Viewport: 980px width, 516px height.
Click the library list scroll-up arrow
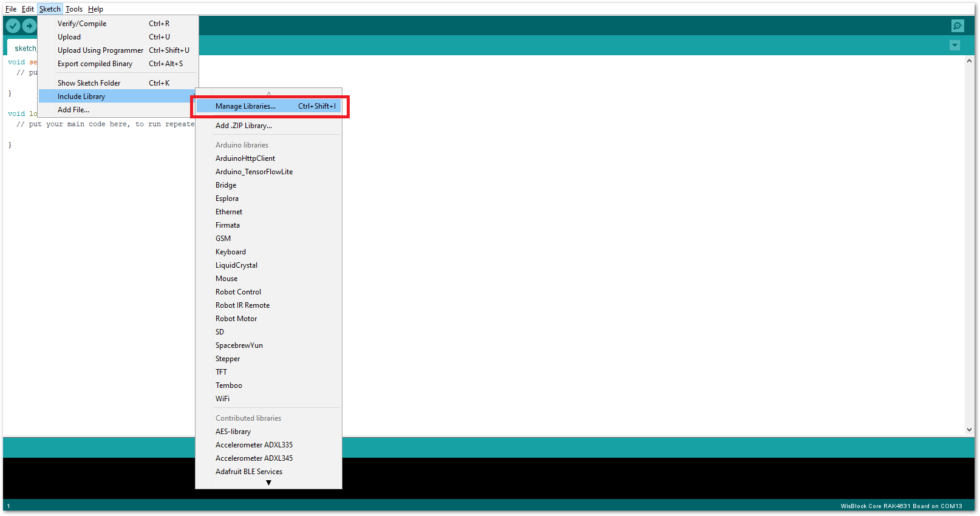click(x=268, y=93)
